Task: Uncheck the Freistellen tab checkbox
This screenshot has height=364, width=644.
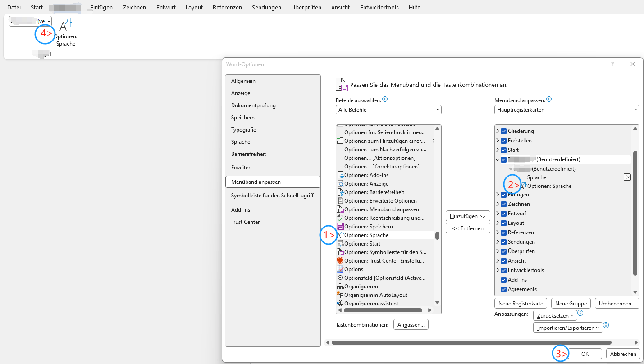Action: coord(504,141)
